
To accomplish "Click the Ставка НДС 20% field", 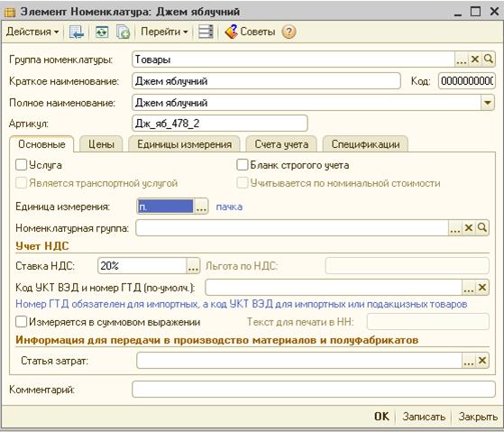I will [x=142, y=266].
